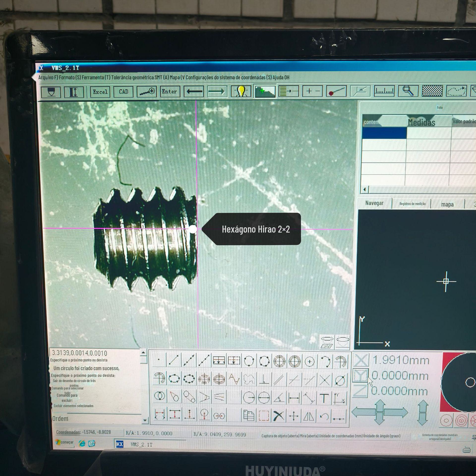Viewport: 476px width, 476px height.
Task: Select the three-point circle tool
Action: click(x=249, y=361)
